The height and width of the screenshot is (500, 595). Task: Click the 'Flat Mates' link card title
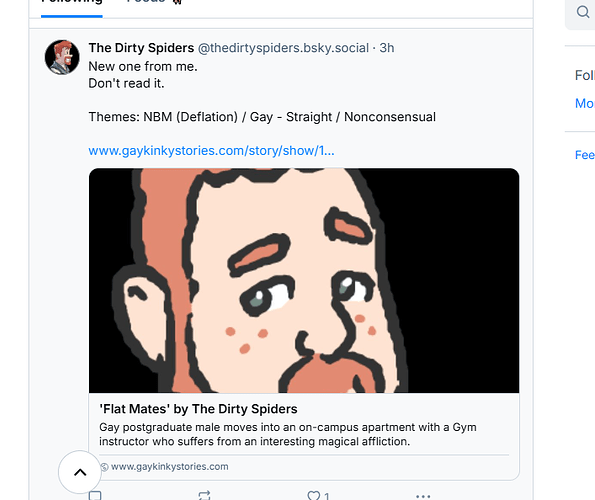click(198, 409)
